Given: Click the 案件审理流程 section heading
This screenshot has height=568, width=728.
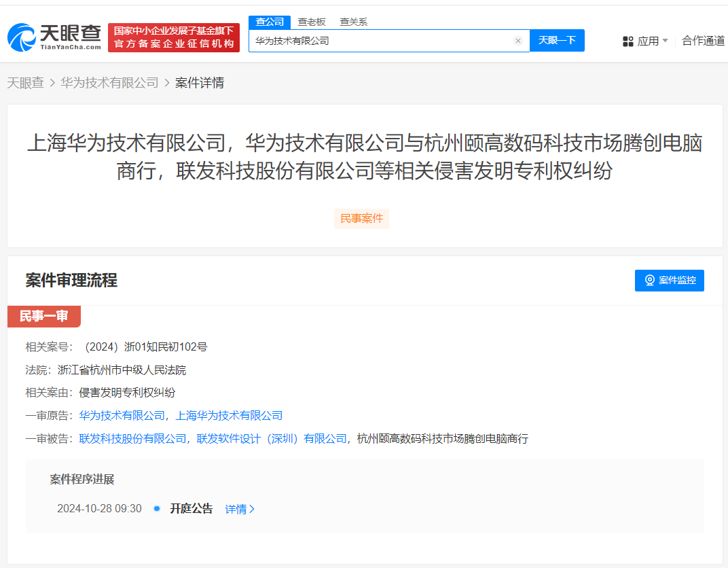Looking at the screenshot, I should coord(71,281).
